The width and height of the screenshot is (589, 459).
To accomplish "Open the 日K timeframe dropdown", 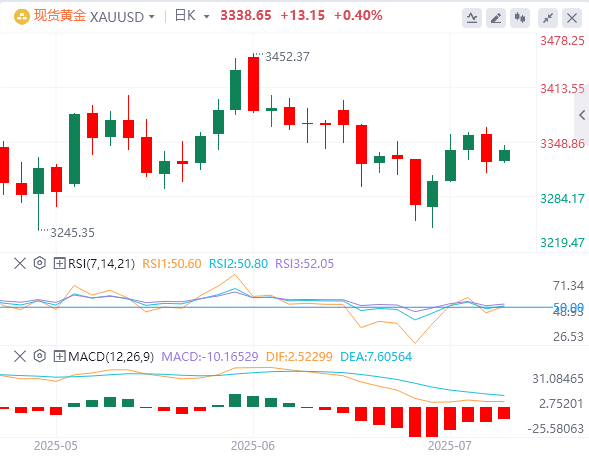I will [192, 16].
